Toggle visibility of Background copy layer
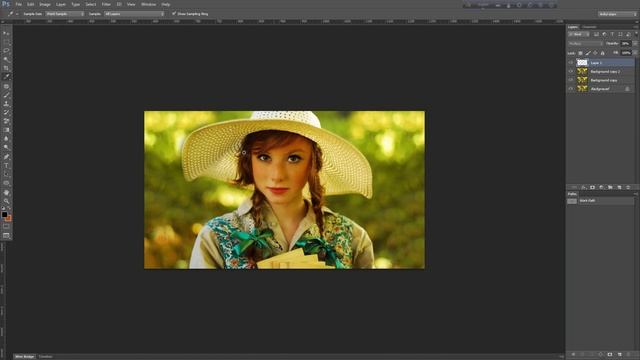 click(x=571, y=80)
